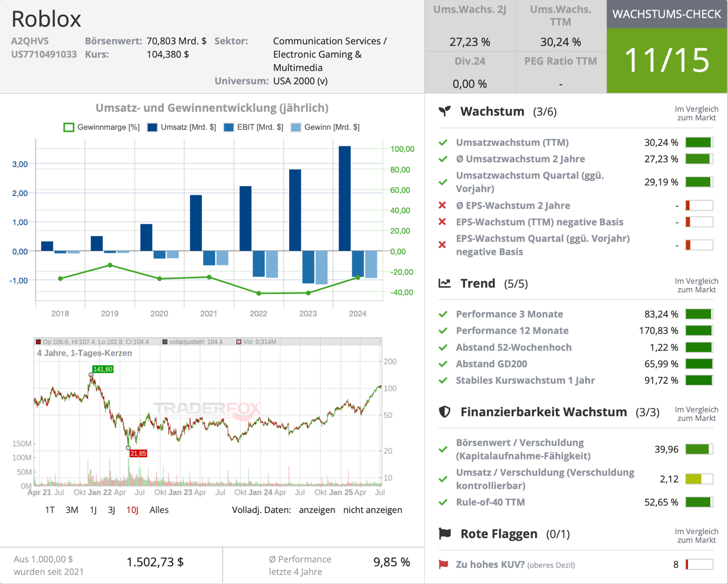This screenshot has height=584, width=728.
Task: Click the Umsatzwachstum (TTM) rating bar
Action: coord(699,142)
